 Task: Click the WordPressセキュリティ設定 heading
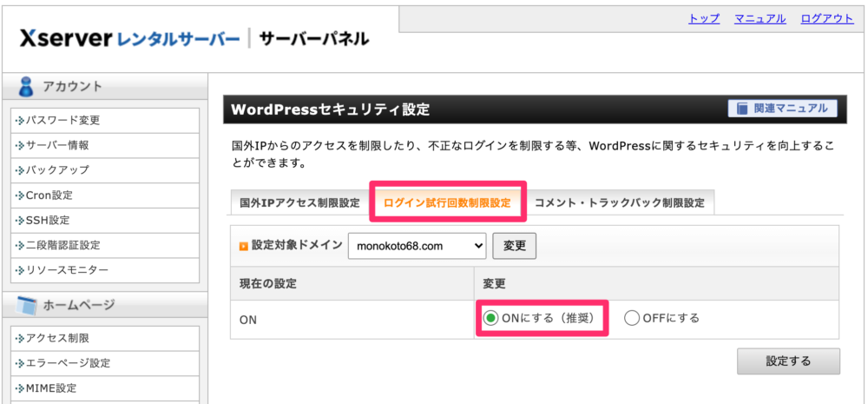[330, 109]
